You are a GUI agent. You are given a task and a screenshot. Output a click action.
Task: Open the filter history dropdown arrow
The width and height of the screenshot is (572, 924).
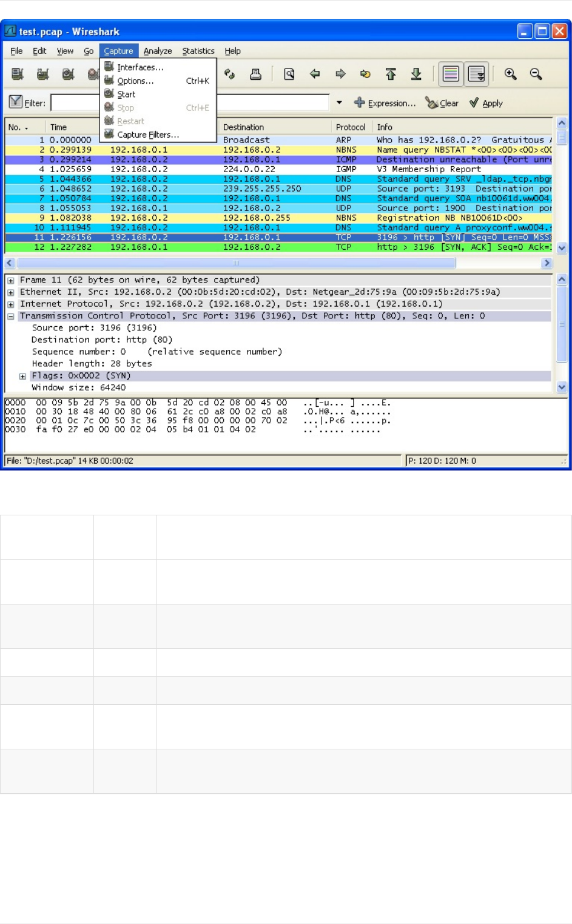pyautogui.click(x=339, y=102)
